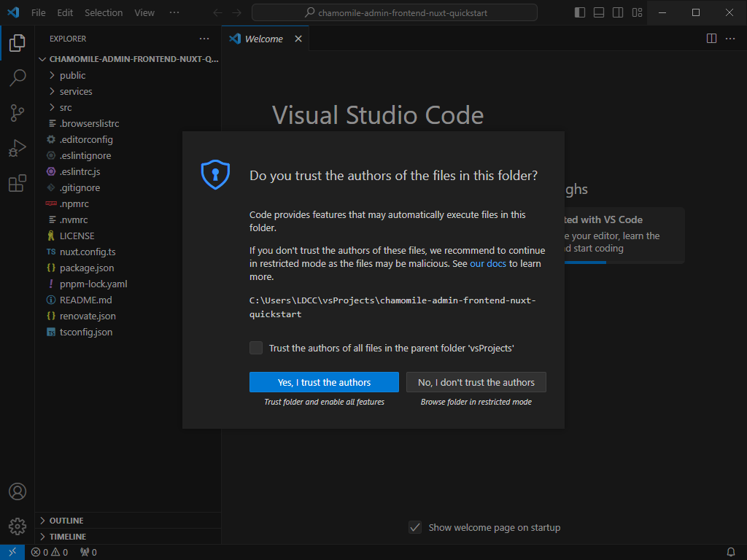
Task: Open the Run and Debug view
Action: [18, 148]
